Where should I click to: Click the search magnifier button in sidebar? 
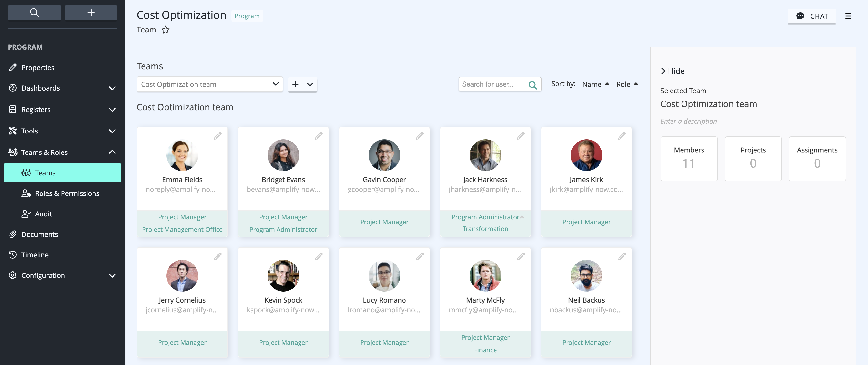coord(34,13)
